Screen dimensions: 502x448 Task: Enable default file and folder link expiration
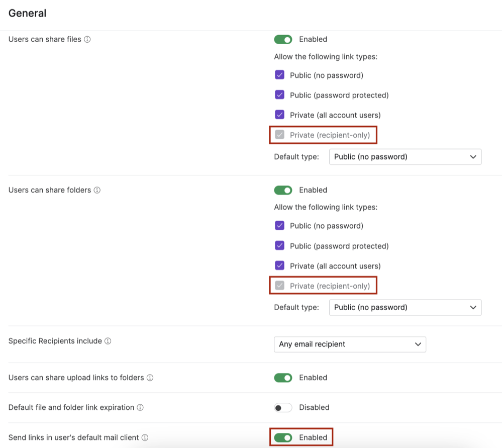pyautogui.click(x=283, y=407)
